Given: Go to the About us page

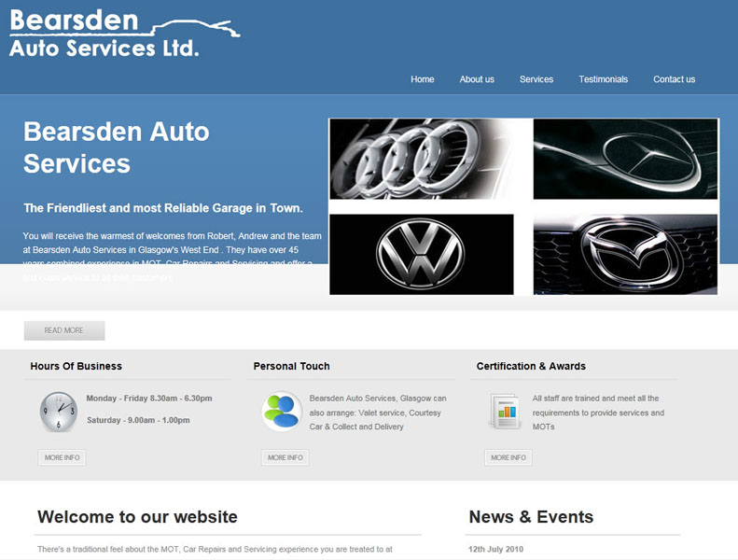Looking at the screenshot, I should (477, 79).
